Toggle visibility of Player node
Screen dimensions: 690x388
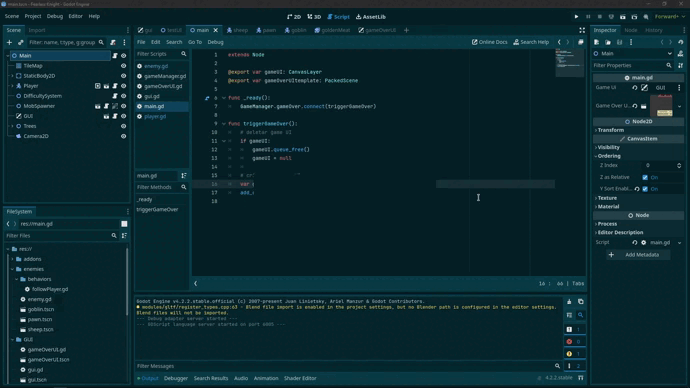coord(124,86)
